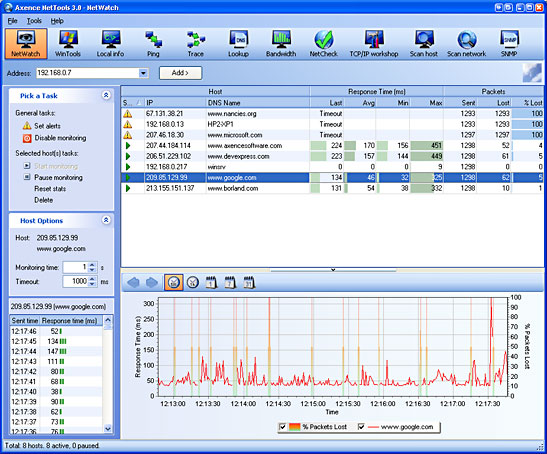Open the Address dropdown list

click(x=143, y=73)
